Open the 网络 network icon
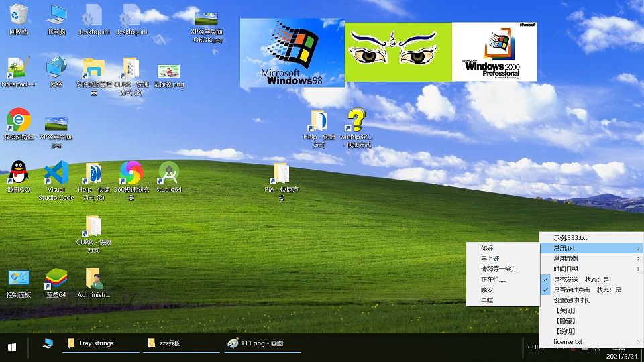This screenshot has height=362, width=644. coord(56,72)
